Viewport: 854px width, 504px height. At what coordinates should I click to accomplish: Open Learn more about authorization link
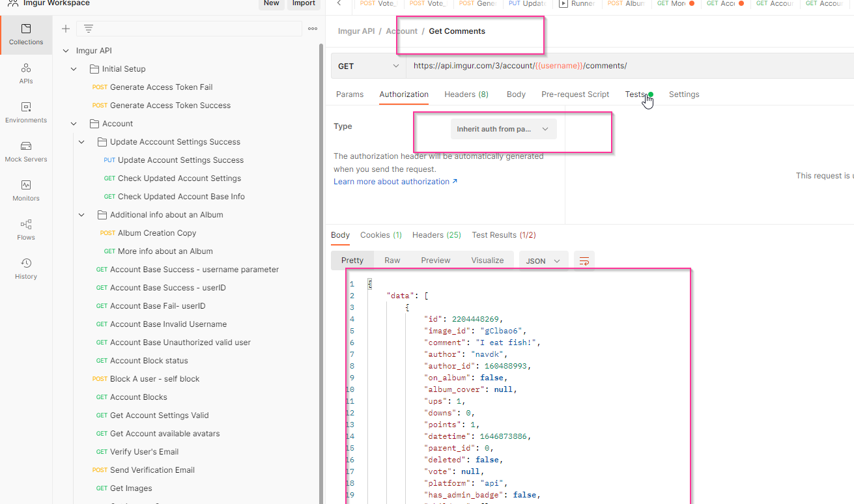pos(395,182)
